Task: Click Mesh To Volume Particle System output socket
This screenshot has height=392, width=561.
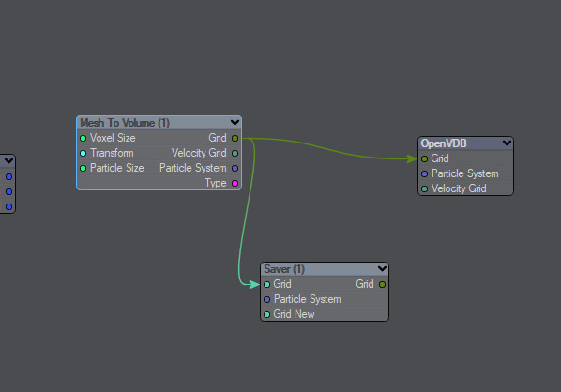Action: tap(235, 168)
